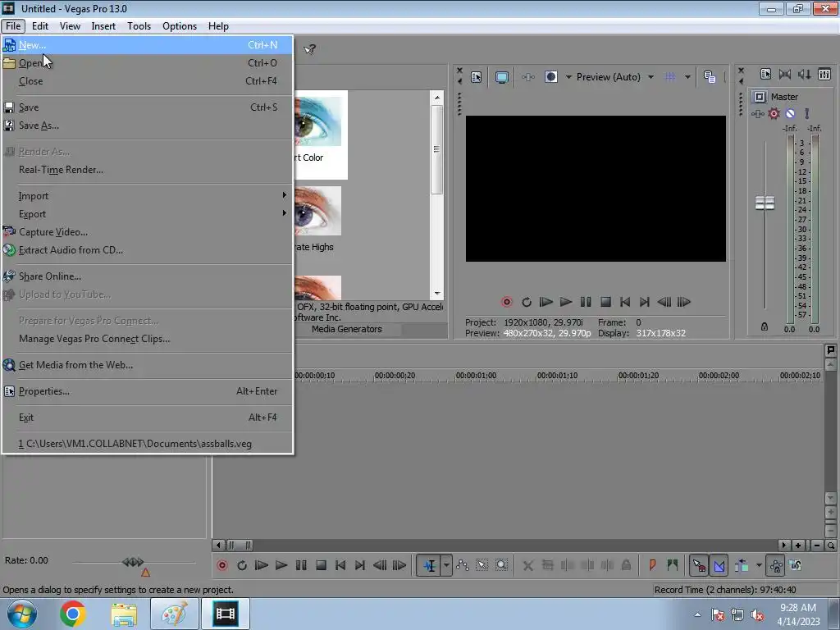Click the Copy Snapshot to Clipboard icon

click(x=710, y=77)
